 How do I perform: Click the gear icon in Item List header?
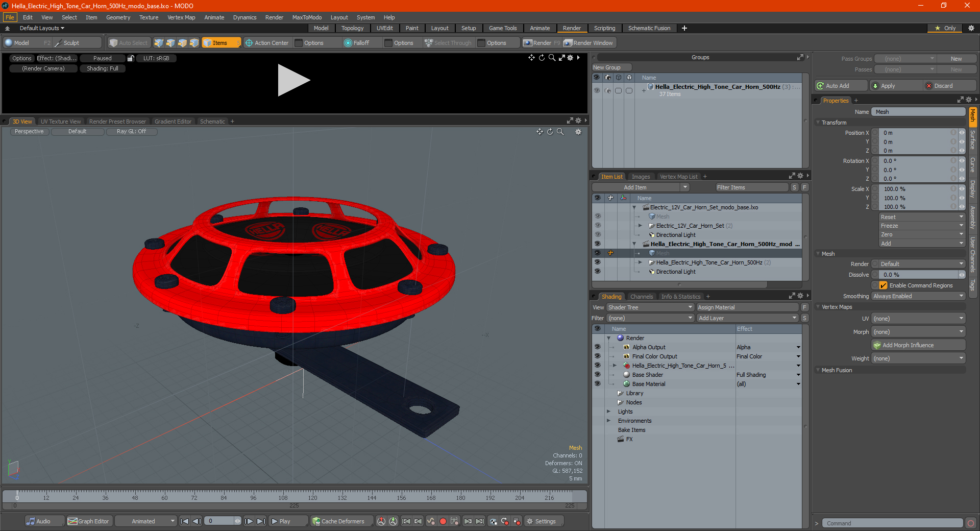click(x=800, y=176)
